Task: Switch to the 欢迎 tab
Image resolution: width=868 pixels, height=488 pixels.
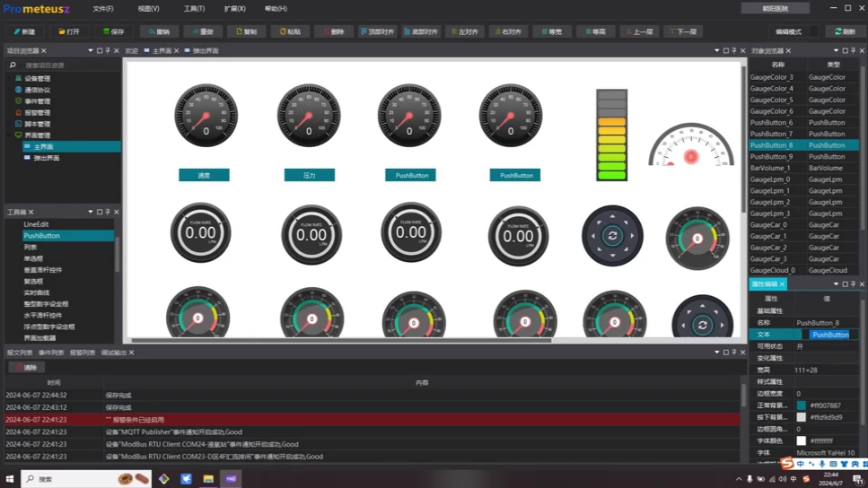Action: [x=131, y=51]
